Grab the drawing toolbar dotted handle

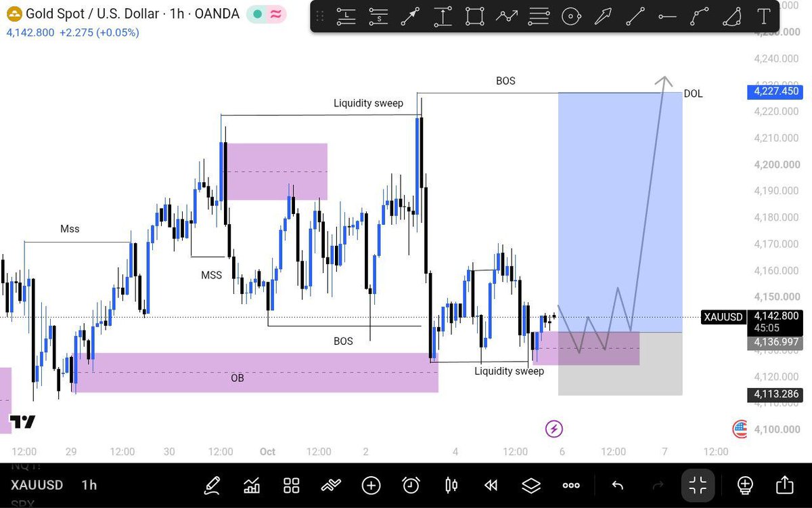[x=320, y=17]
